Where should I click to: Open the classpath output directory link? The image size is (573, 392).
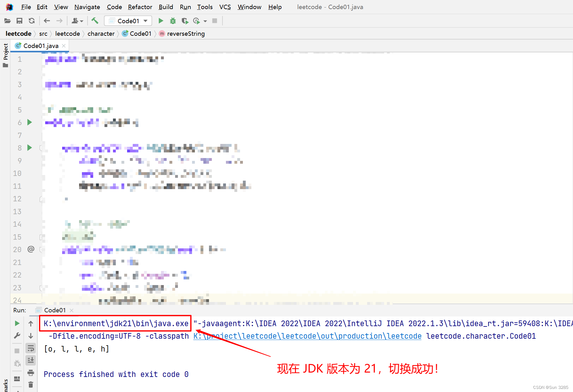308,336
